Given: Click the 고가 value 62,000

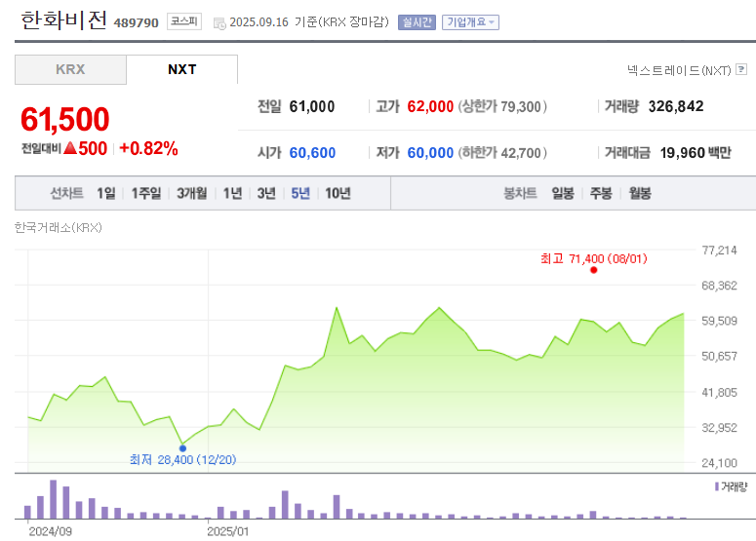Looking at the screenshot, I should (x=430, y=106).
